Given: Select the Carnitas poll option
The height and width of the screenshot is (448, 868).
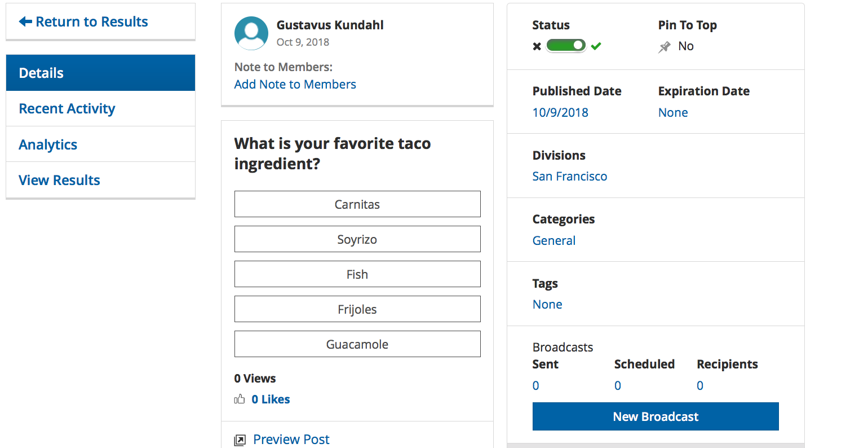Looking at the screenshot, I should (357, 204).
